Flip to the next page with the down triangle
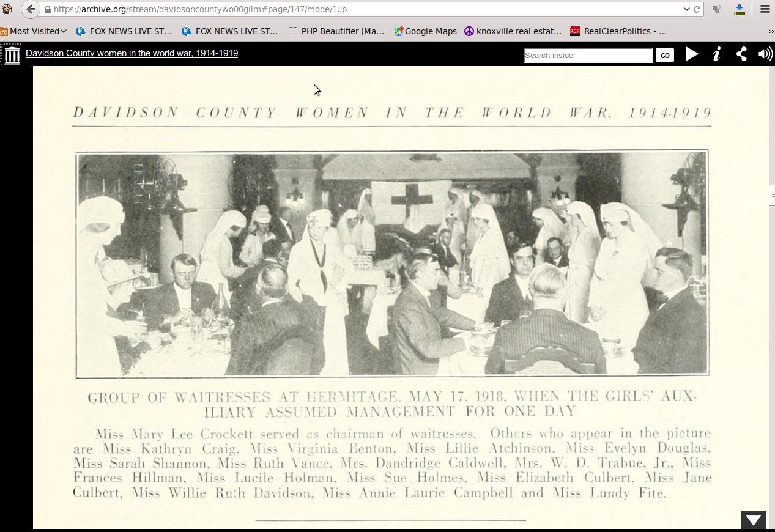Image resolution: width=775 pixels, height=532 pixels. [753, 520]
